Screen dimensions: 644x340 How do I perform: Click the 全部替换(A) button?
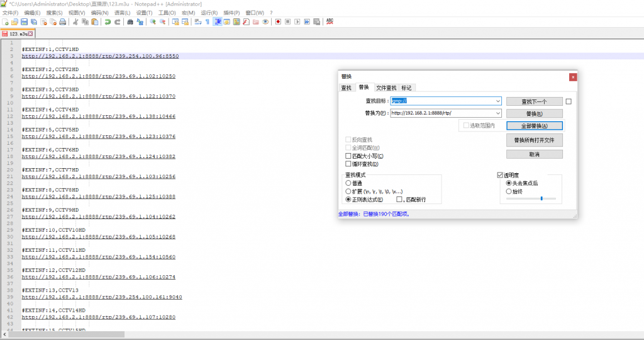click(535, 126)
